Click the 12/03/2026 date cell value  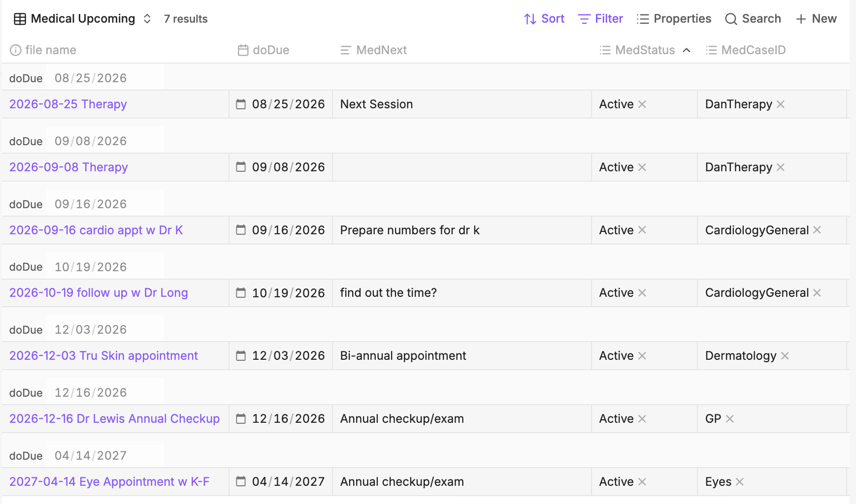289,356
